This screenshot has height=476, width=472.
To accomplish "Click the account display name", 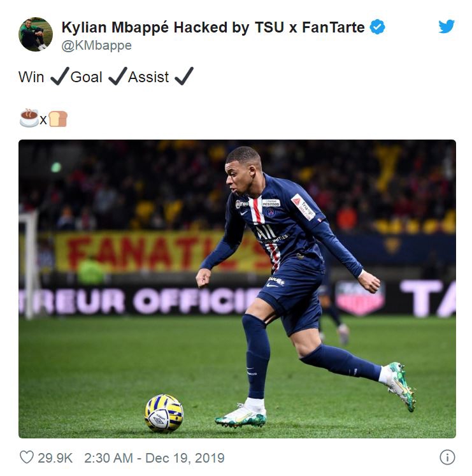I will click(x=213, y=27).
